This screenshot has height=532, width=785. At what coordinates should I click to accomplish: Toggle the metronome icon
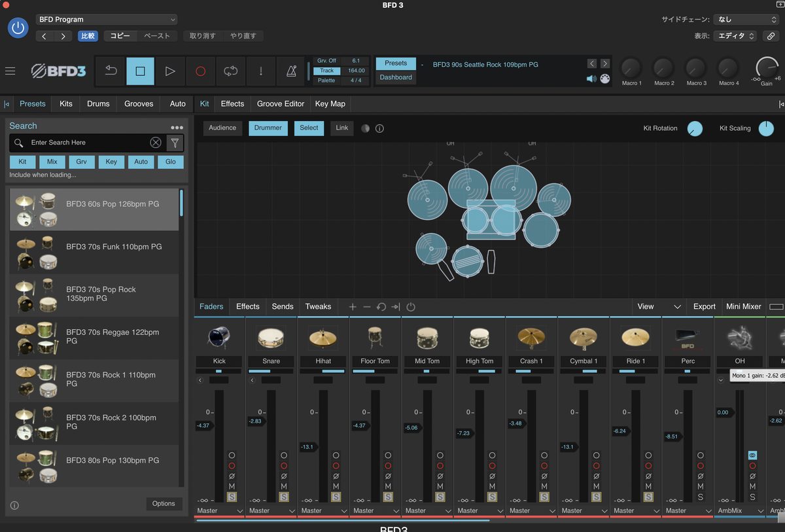[290, 71]
